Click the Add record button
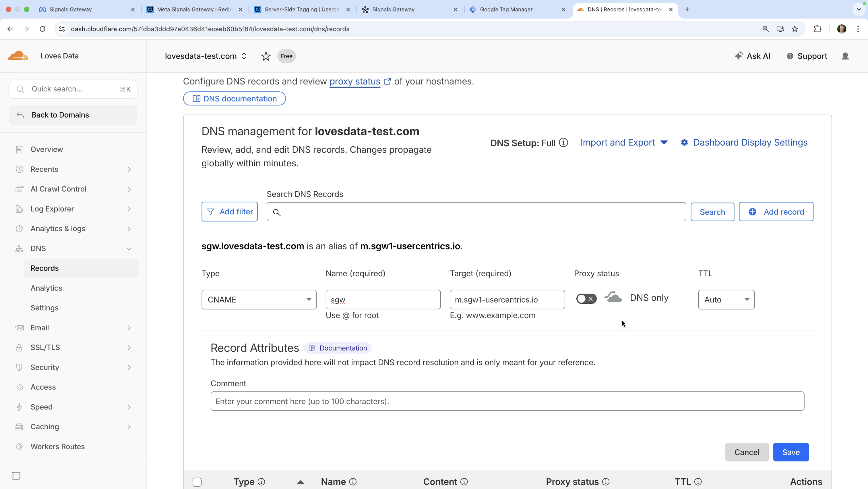 tap(776, 212)
